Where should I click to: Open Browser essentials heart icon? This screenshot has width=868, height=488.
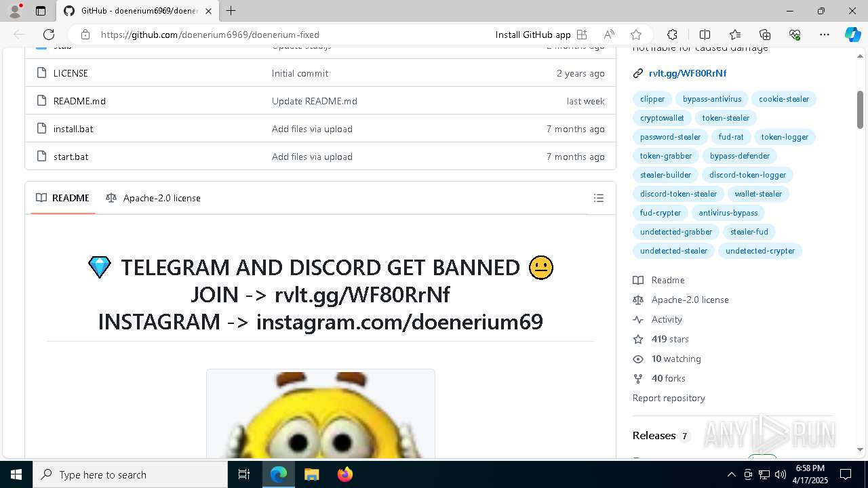[795, 35]
